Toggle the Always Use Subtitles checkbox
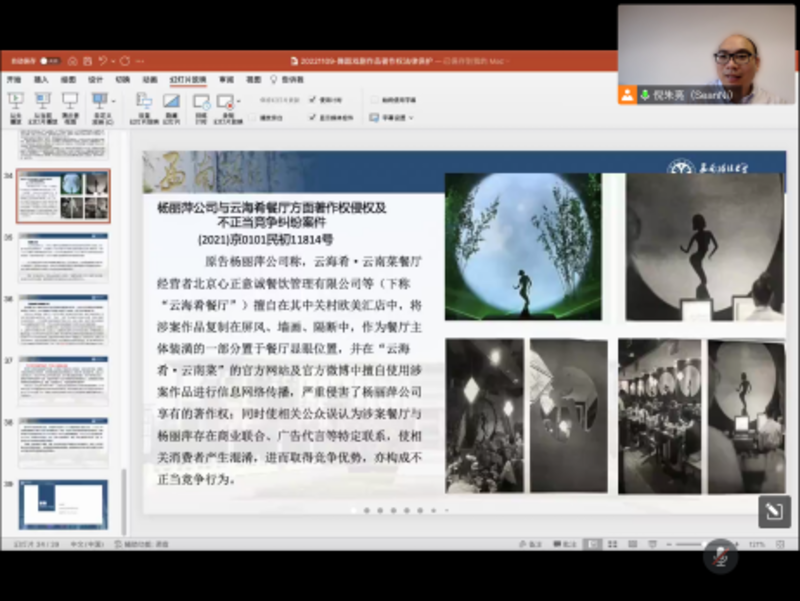The width and height of the screenshot is (800, 601). click(x=374, y=99)
